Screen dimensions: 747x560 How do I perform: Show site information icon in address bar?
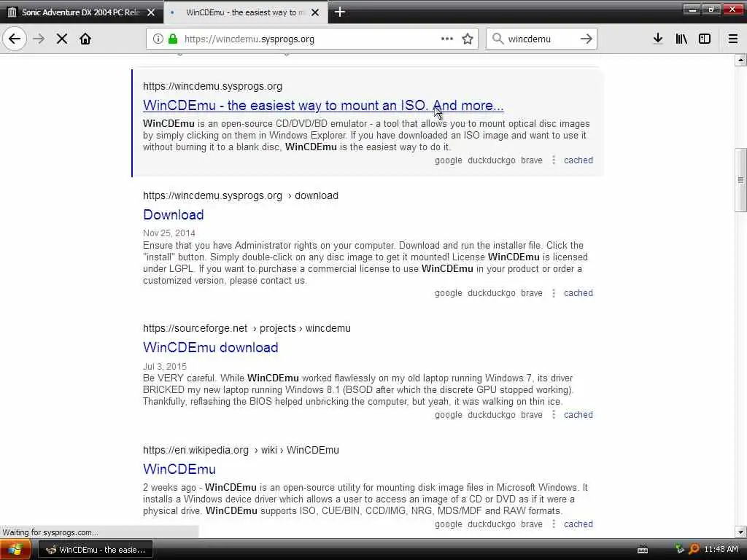(x=158, y=39)
